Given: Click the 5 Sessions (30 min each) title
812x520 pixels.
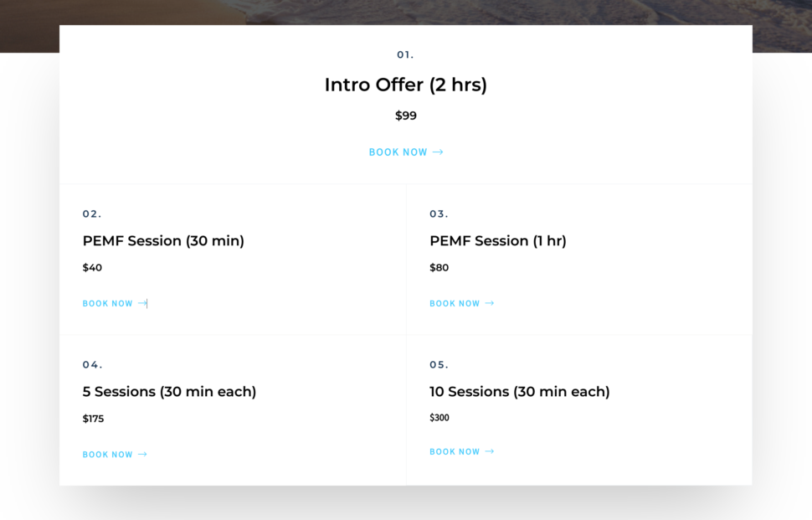Looking at the screenshot, I should (x=169, y=392).
